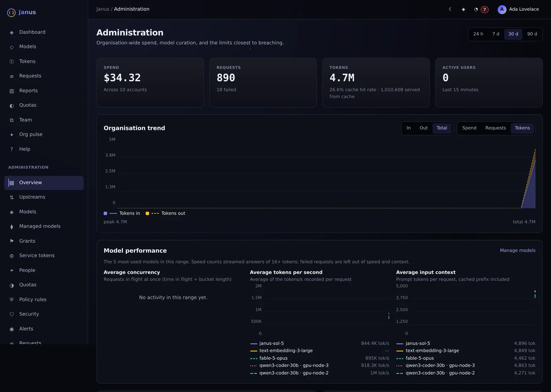The width and height of the screenshot is (551, 392).
Task: Click the Service tokens gear icon
Action: coord(12,256)
